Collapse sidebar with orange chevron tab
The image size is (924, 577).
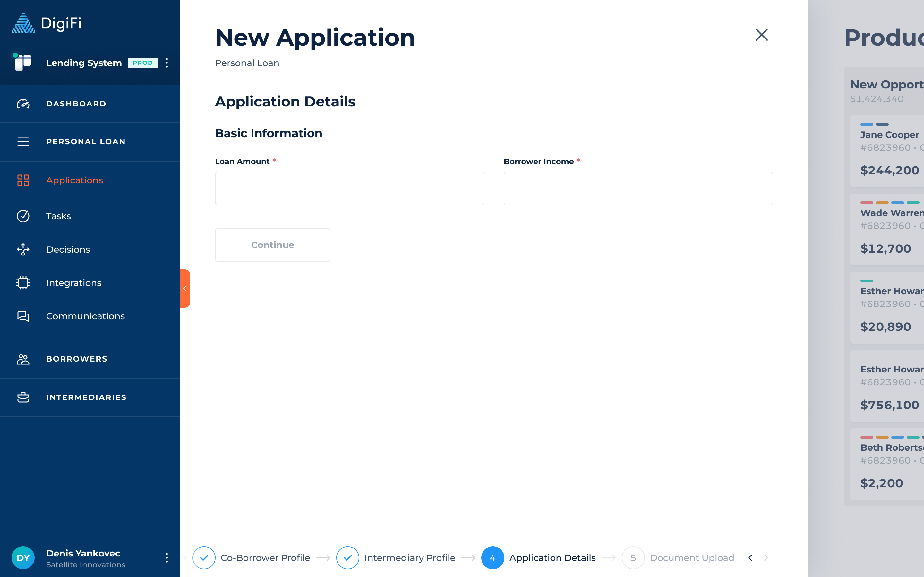click(185, 288)
